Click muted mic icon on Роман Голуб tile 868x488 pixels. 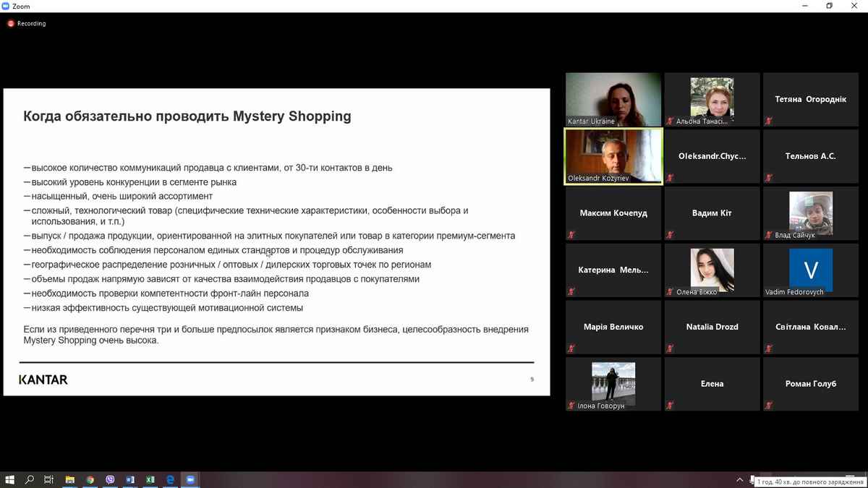[x=769, y=406]
